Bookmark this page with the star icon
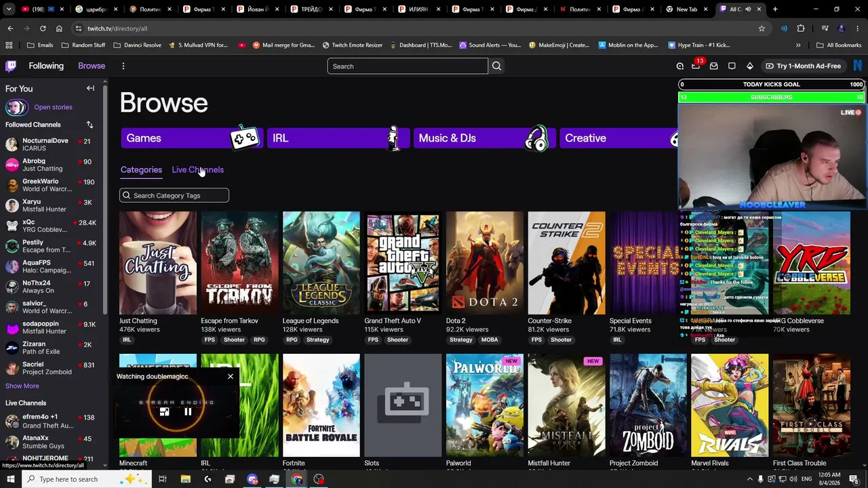 pyautogui.click(x=762, y=28)
